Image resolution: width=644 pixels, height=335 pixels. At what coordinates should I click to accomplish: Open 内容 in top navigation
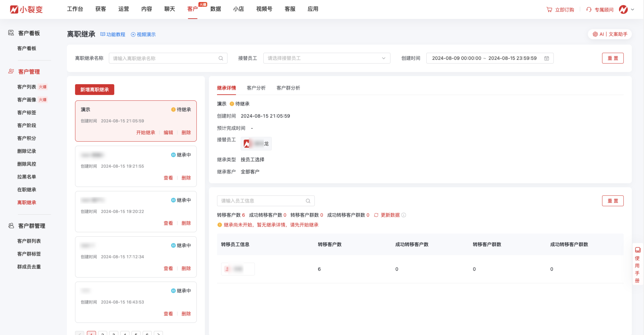147,9
